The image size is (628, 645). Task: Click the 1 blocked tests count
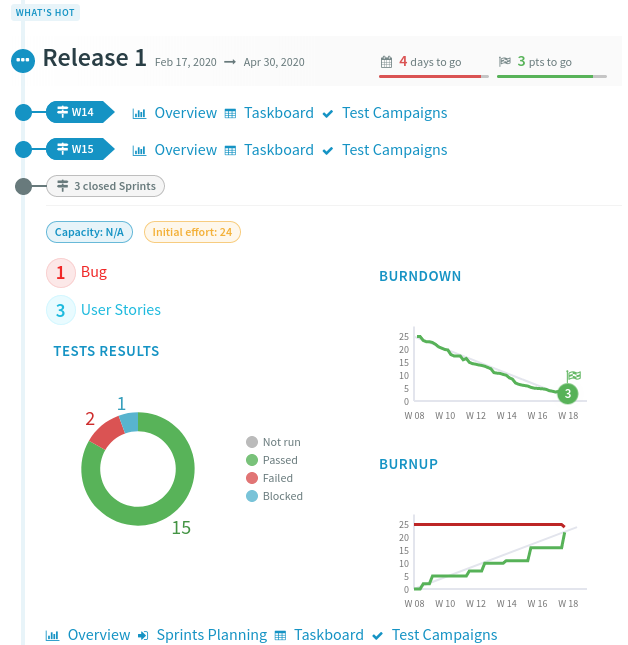[121, 404]
